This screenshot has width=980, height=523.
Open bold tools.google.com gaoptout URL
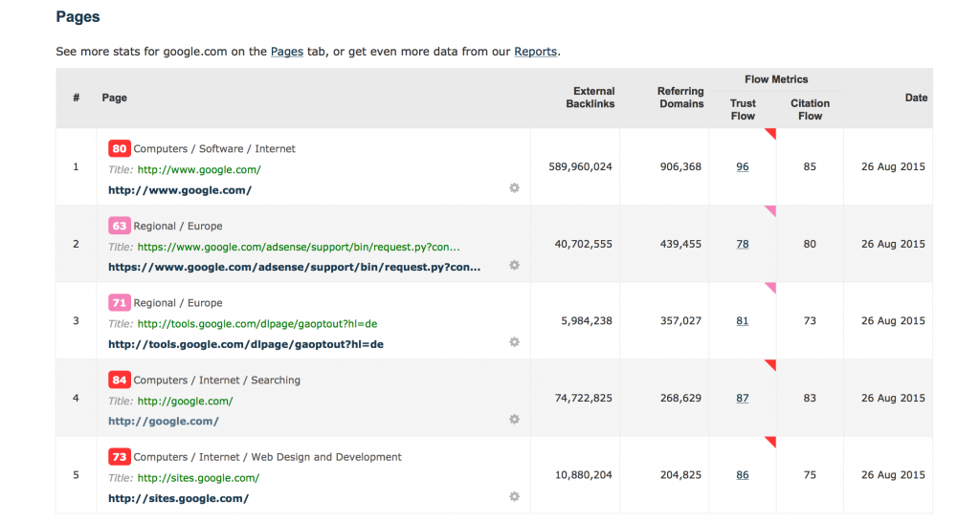click(x=246, y=344)
